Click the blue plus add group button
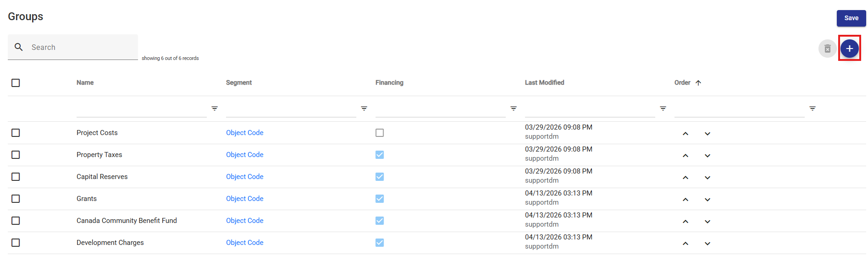 tap(849, 48)
